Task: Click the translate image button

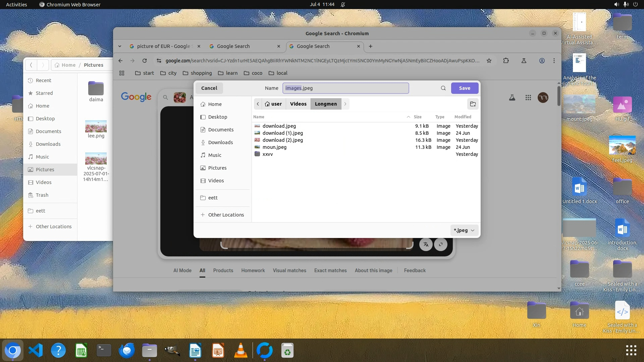Action: tap(426, 244)
